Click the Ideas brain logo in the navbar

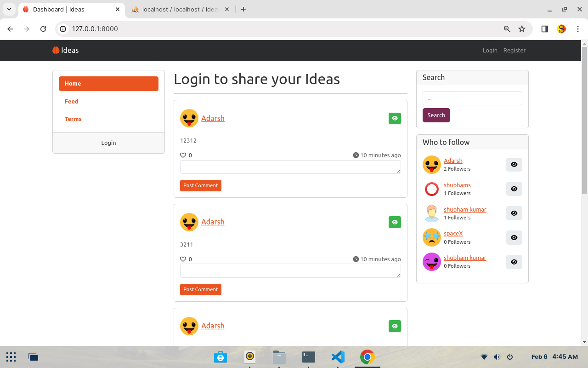pos(56,51)
